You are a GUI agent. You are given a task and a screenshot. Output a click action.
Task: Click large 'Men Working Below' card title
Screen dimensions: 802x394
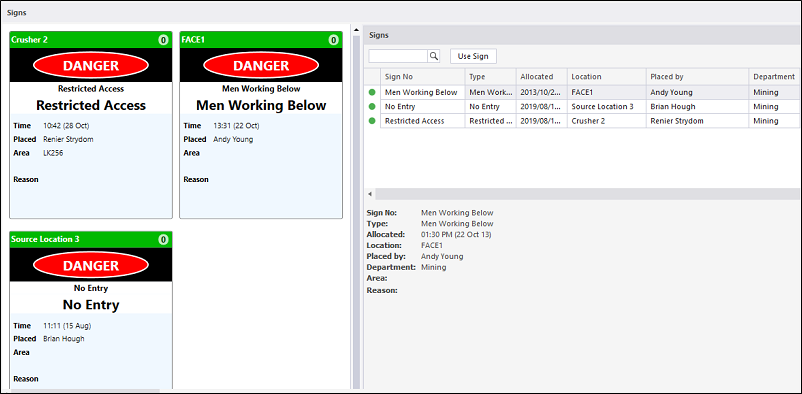[261, 105]
